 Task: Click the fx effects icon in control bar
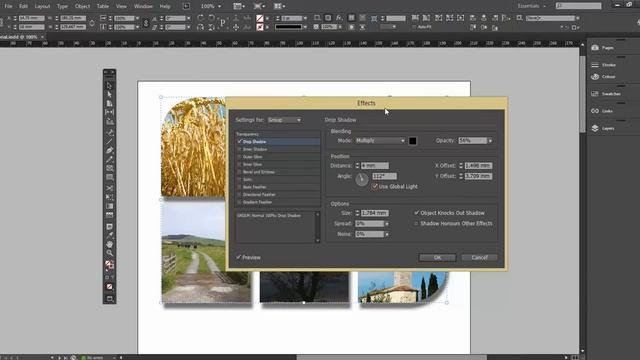pyautogui.click(x=339, y=18)
